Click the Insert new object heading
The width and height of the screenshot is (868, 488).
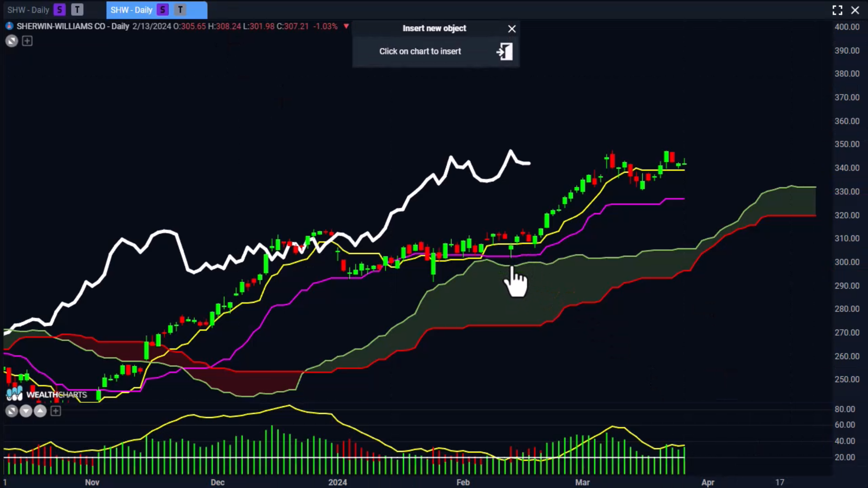(x=434, y=28)
